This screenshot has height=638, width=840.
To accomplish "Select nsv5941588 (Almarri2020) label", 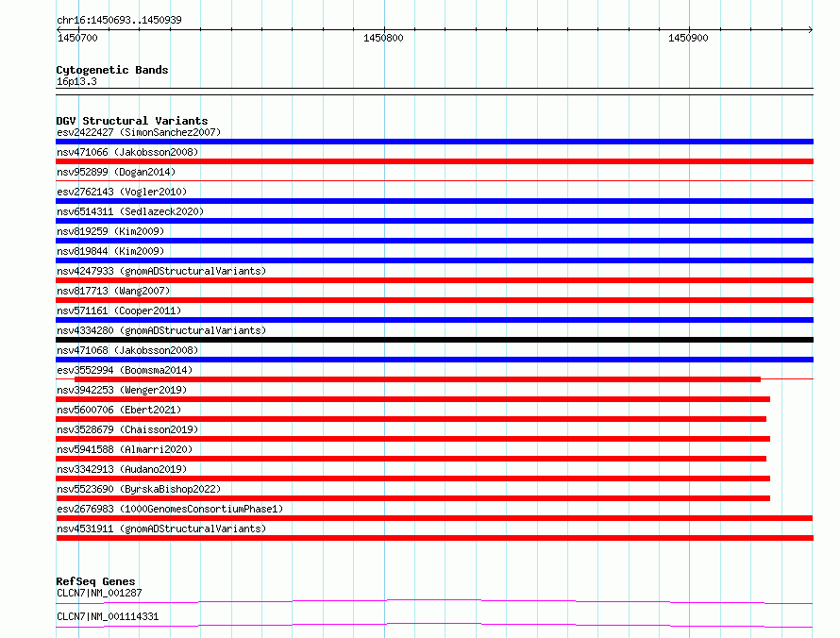I will click(x=125, y=449).
